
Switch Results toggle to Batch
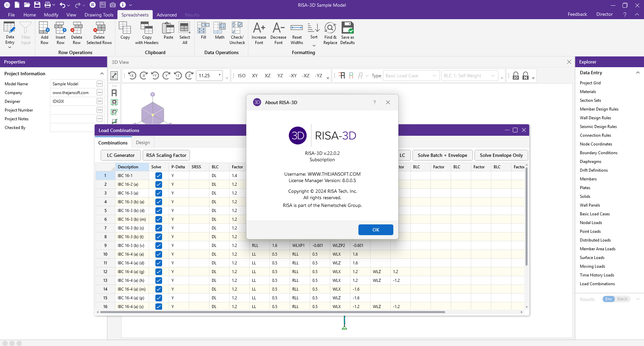point(622,299)
